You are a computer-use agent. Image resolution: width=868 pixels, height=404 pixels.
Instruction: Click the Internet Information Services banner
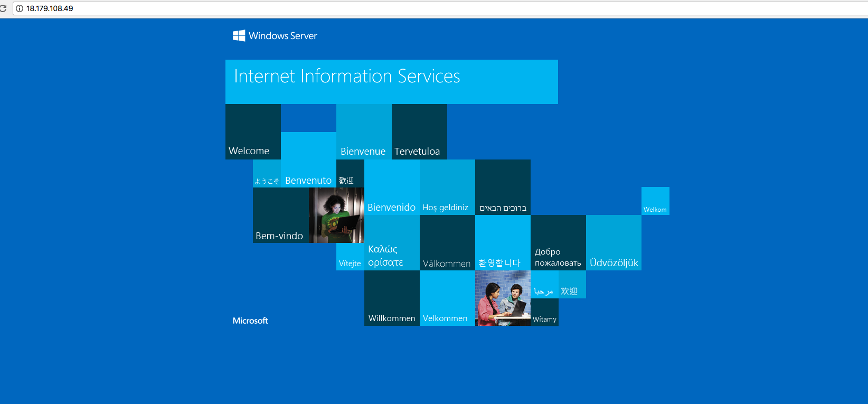pyautogui.click(x=392, y=82)
